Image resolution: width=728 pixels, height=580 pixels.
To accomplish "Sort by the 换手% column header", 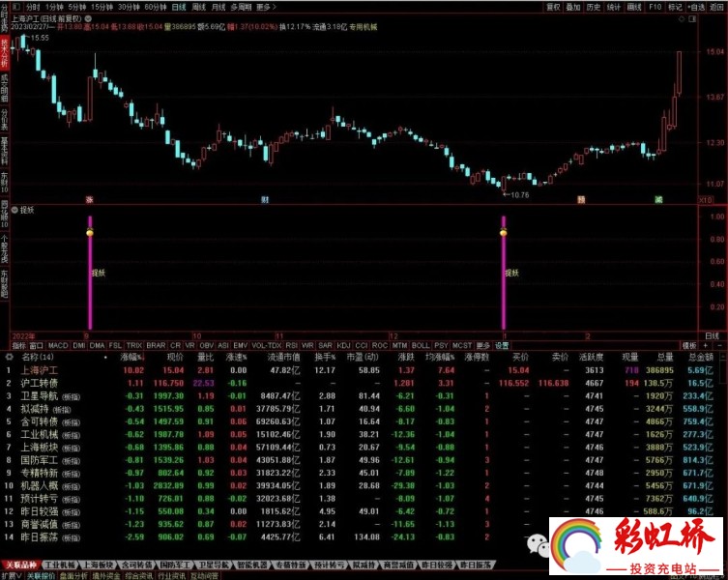I will coord(325,357).
